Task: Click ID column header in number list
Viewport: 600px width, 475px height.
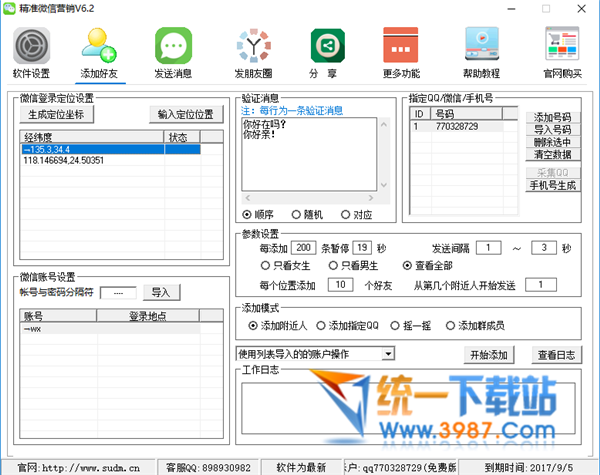Action: pos(420,114)
